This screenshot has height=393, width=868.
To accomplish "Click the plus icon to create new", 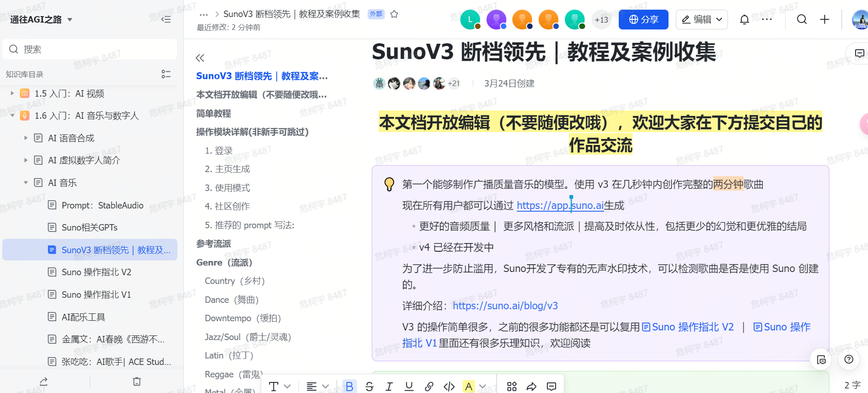I will pos(825,19).
